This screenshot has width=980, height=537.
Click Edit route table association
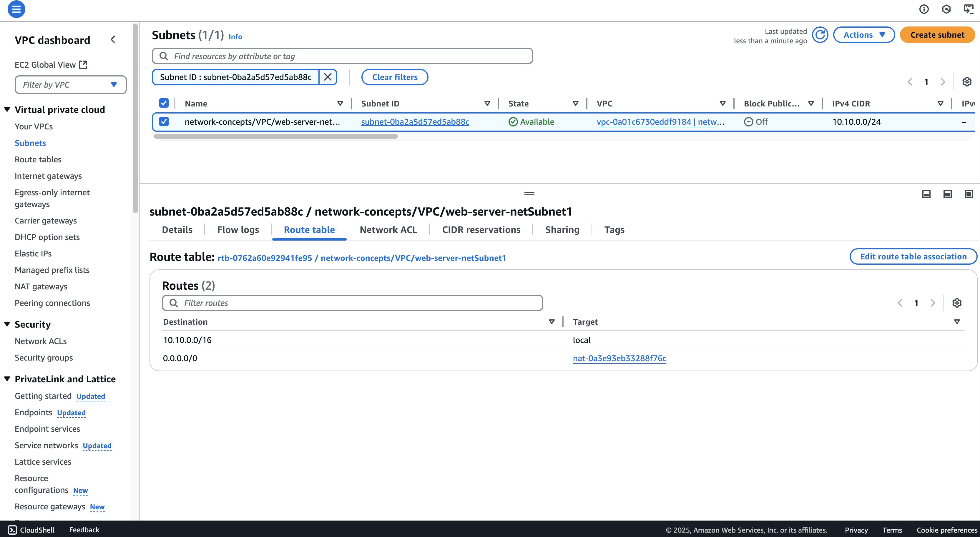(913, 256)
